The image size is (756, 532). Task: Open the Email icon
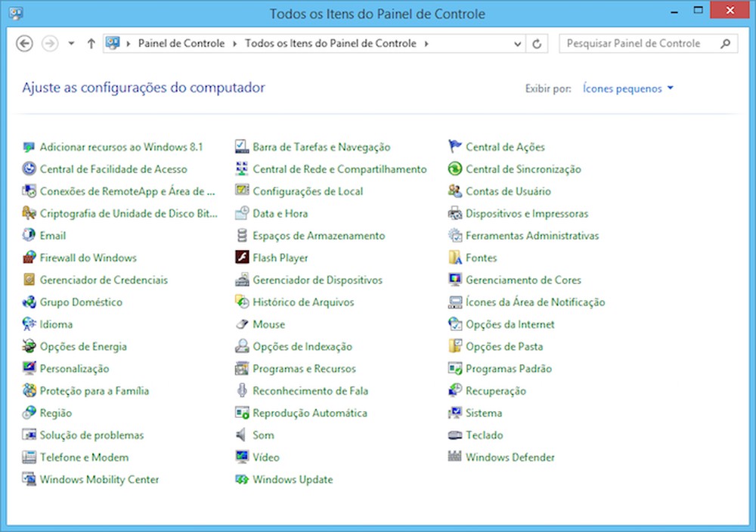coord(29,235)
